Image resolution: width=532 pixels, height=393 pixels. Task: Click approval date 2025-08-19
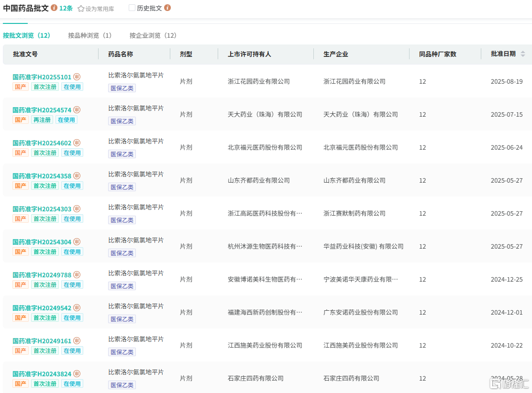507,81
